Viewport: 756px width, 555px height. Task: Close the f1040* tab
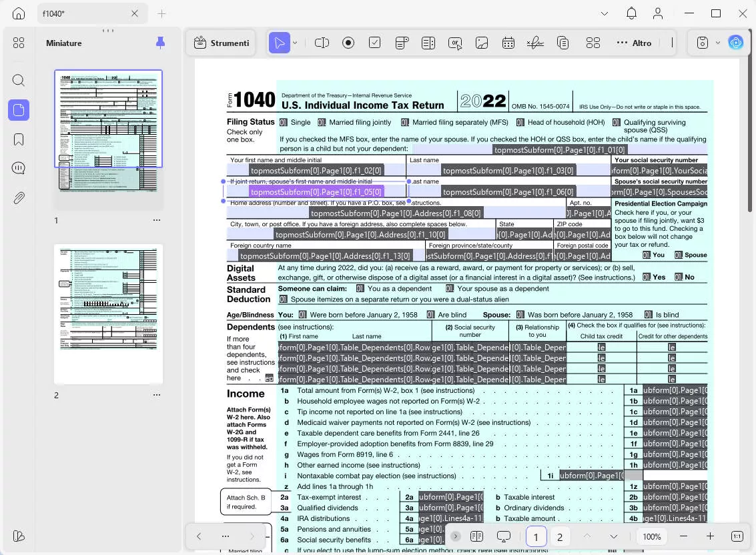tap(135, 13)
